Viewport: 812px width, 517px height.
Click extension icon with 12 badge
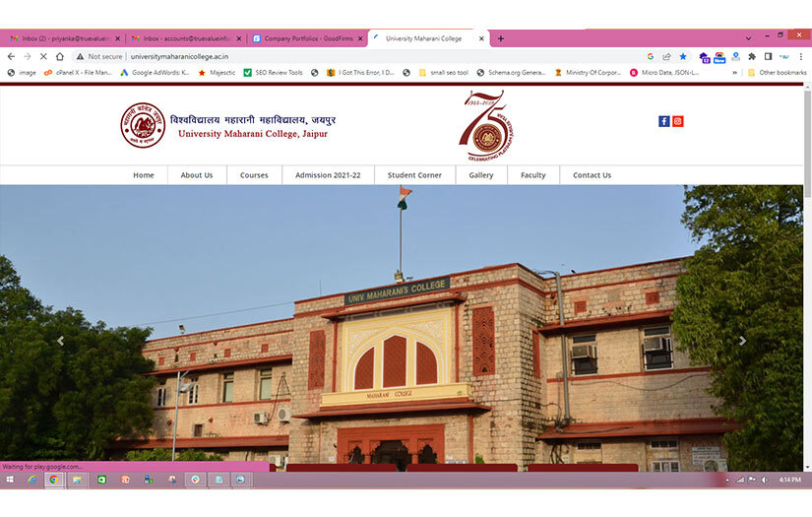coord(704,57)
